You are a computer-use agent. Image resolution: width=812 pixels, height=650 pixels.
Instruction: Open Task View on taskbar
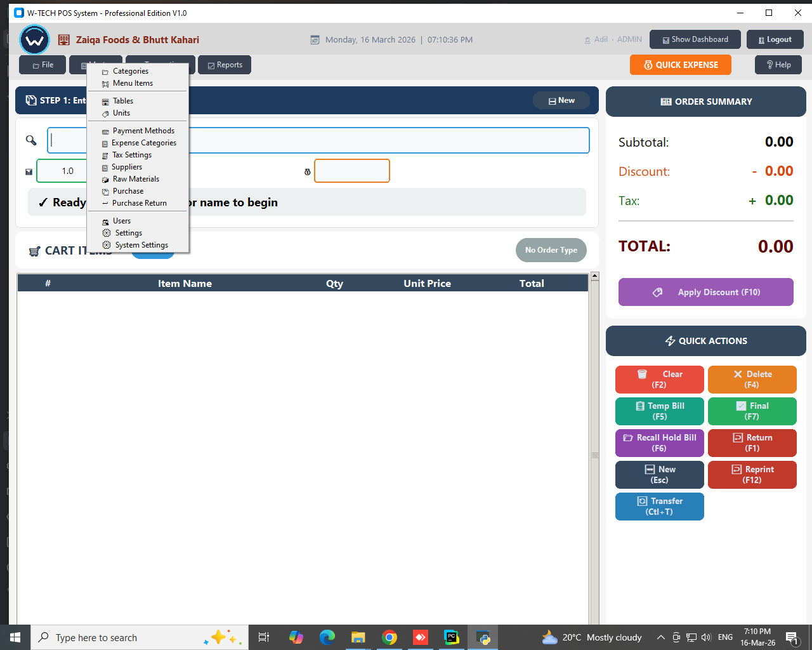(264, 637)
